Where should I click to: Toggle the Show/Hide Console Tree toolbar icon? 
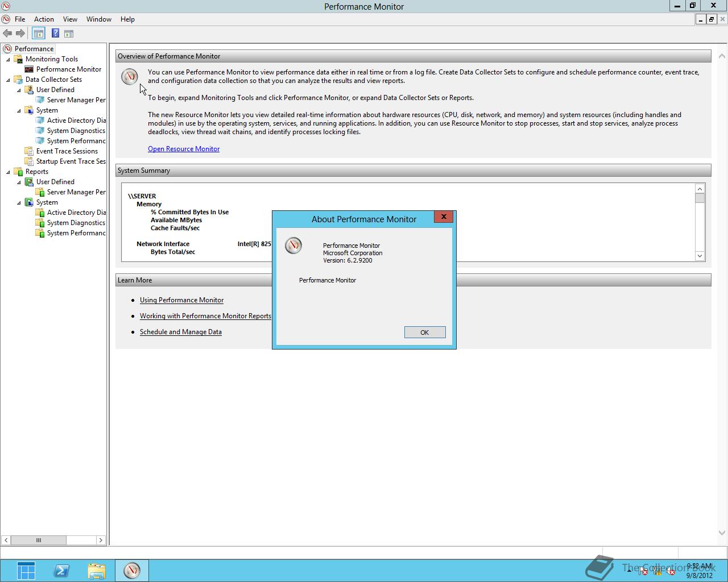(38, 34)
